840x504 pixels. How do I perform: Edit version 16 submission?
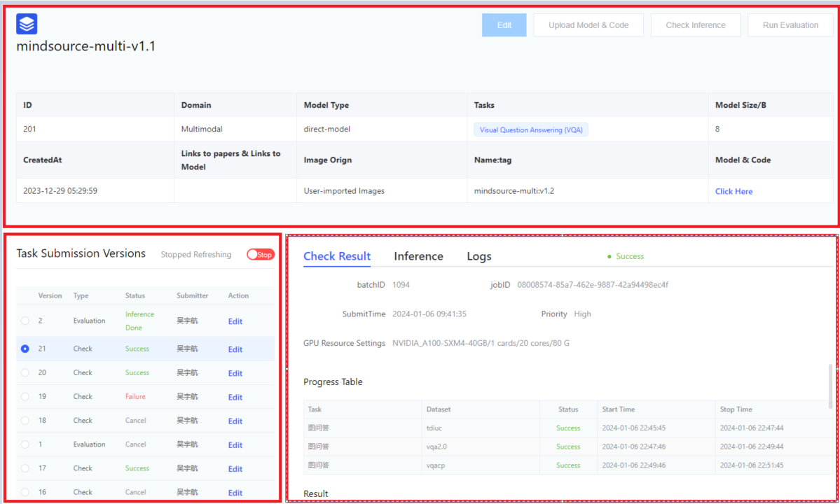tap(235, 492)
